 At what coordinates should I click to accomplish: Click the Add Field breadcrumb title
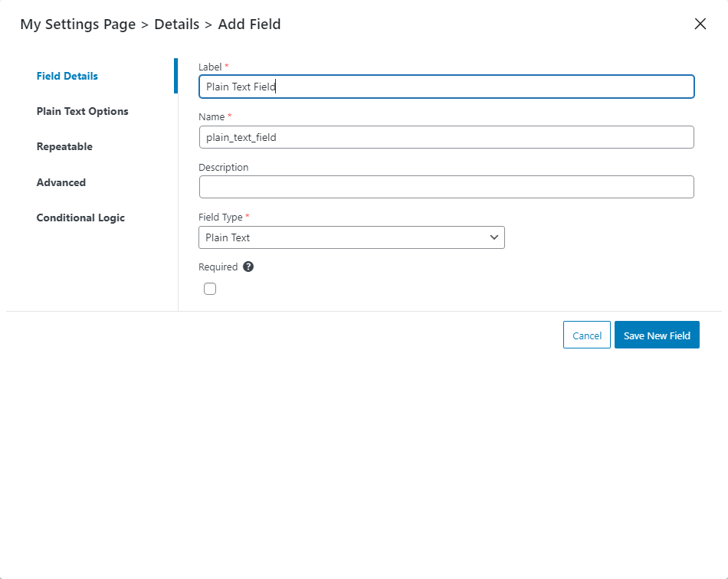249,25
